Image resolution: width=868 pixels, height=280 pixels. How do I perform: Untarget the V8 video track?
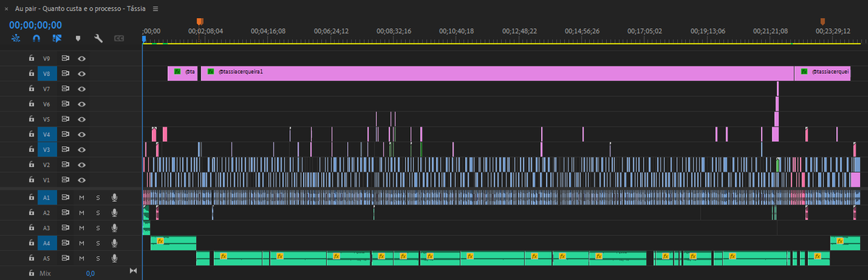(x=47, y=73)
